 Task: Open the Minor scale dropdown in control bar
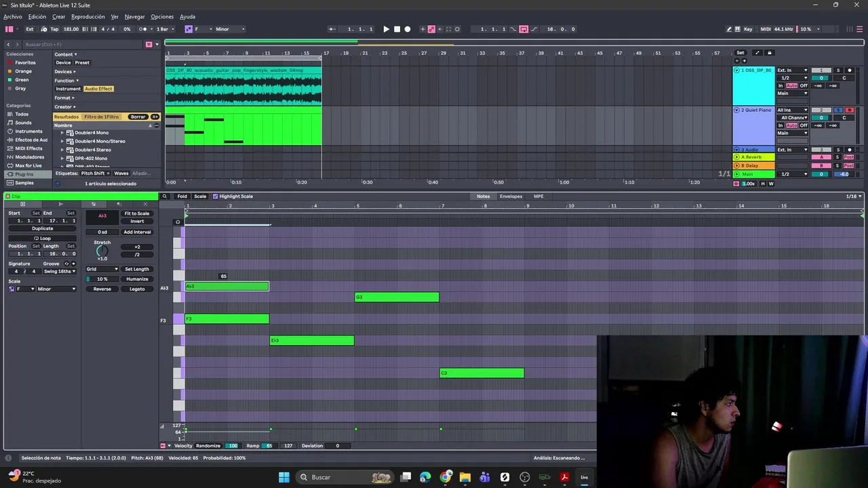(231, 29)
